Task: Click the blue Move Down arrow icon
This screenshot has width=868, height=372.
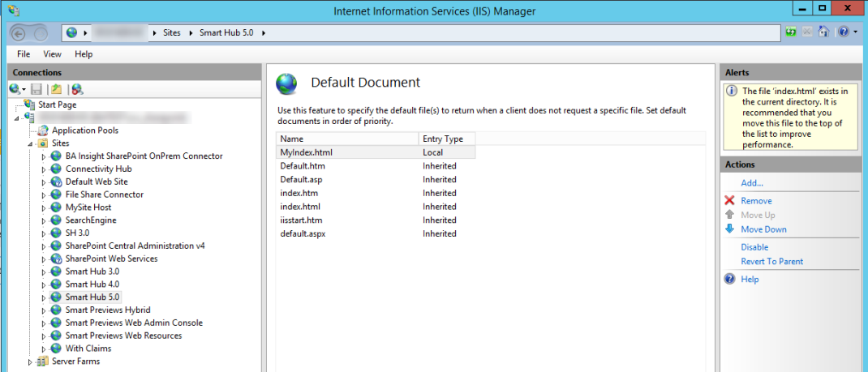Action: coord(729,229)
